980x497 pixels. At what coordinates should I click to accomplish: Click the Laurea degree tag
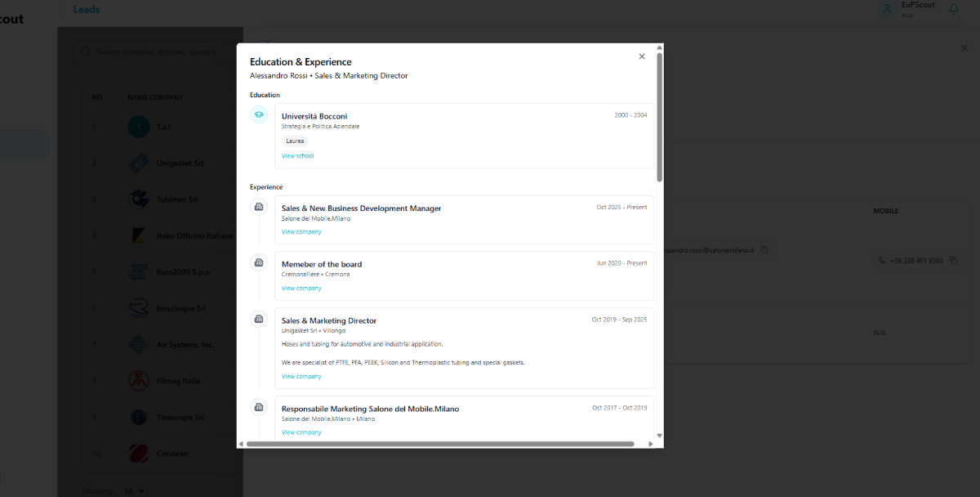[x=295, y=141]
